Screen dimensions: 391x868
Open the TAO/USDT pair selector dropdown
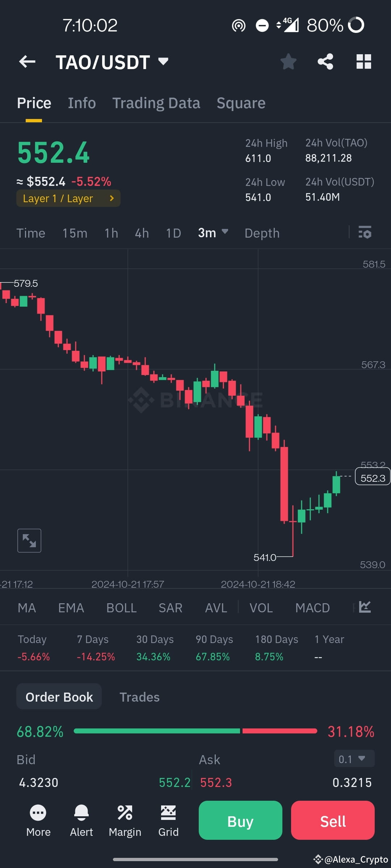[x=163, y=61]
